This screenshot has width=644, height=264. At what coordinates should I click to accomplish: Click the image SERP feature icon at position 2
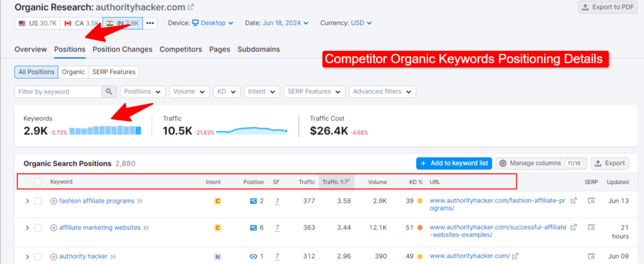click(x=253, y=201)
